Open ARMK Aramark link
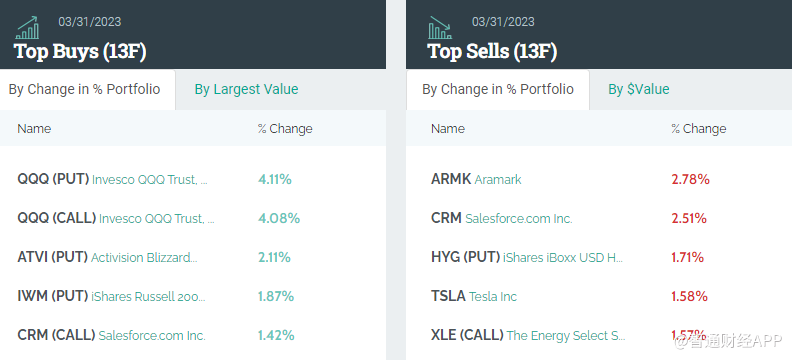Image resolution: width=792 pixels, height=360 pixels. click(x=476, y=179)
